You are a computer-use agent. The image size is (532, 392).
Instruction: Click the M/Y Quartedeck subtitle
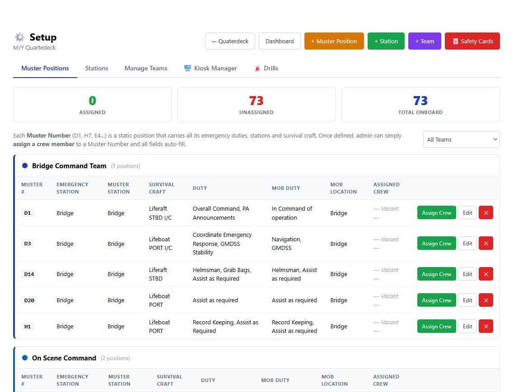[34, 48]
